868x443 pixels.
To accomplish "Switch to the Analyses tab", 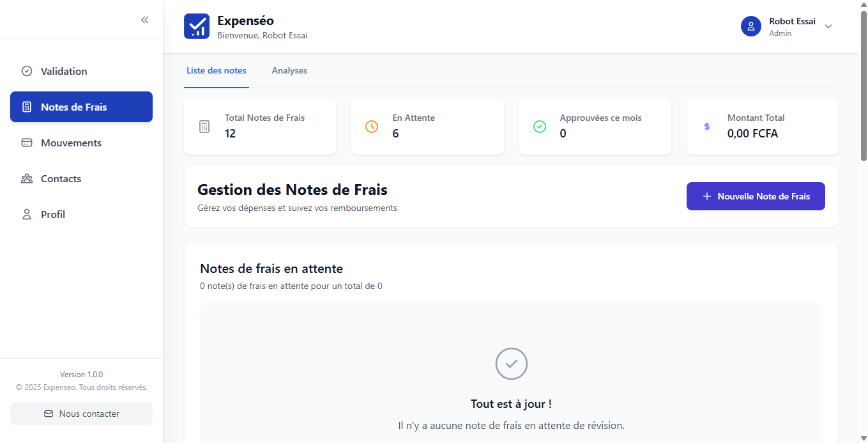I will click(289, 71).
